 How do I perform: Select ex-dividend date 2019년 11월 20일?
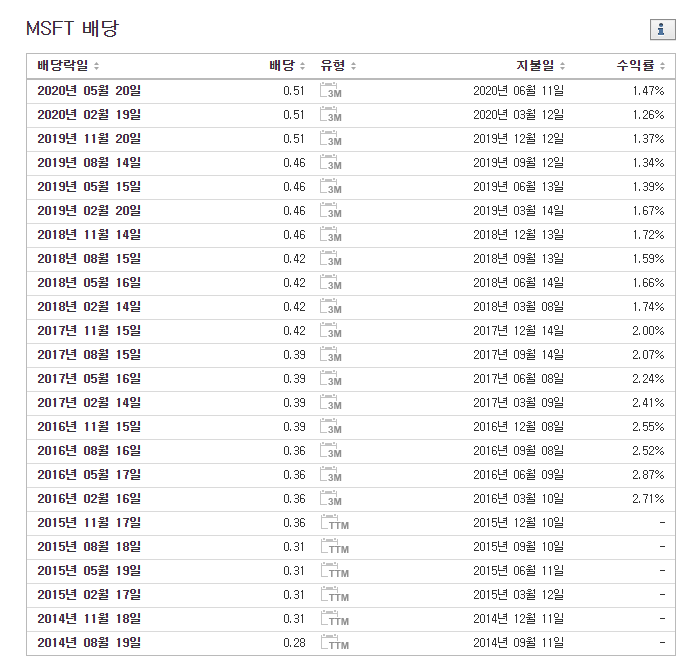click(89, 139)
